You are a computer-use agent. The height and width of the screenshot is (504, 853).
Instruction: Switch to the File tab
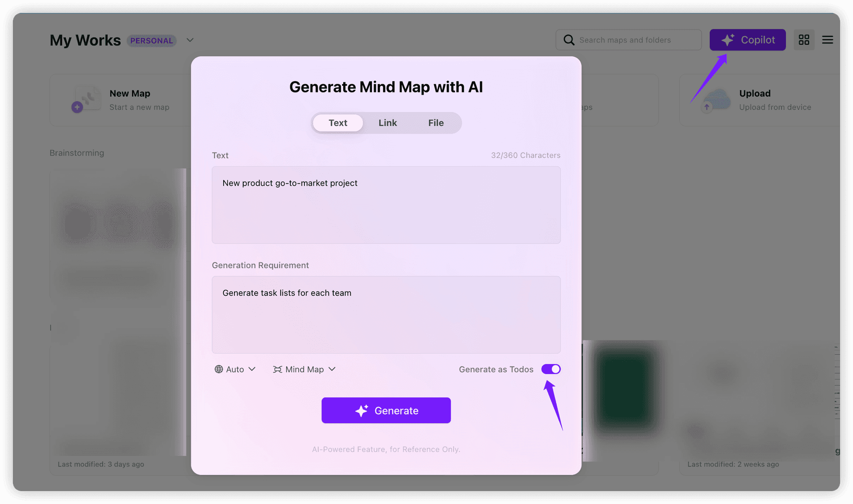tap(436, 122)
